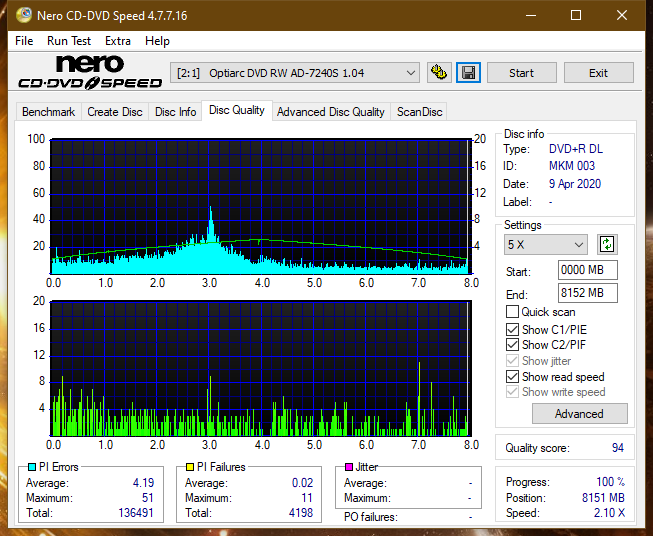Viewport: 653px width, 536px height.
Task: Uncheck Show read speed option
Action: (513, 377)
